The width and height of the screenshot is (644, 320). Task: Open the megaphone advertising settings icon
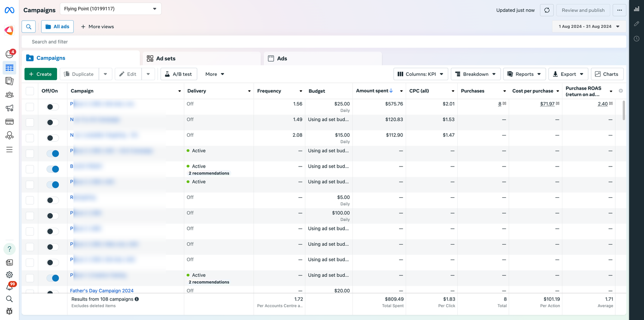pyautogui.click(x=9, y=108)
